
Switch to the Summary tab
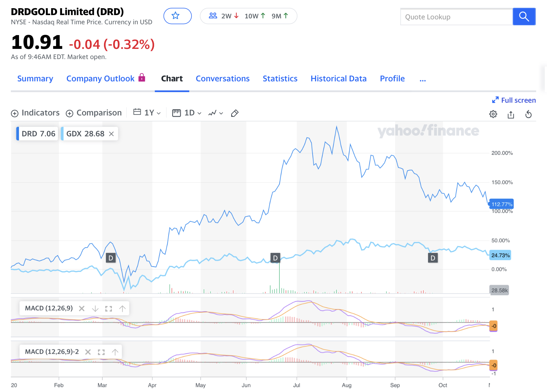(35, 79)
